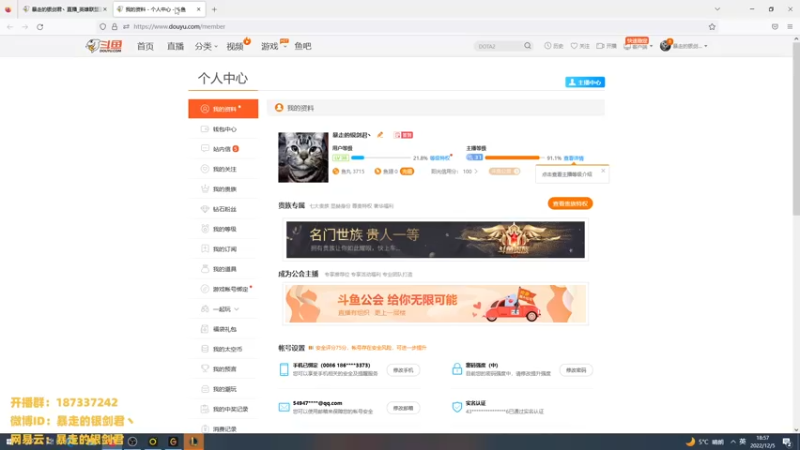This screenshot has width=800, height=450.
Task: Click the search magnifier icon
Action: pyautogui.click(x=528, y=46)
